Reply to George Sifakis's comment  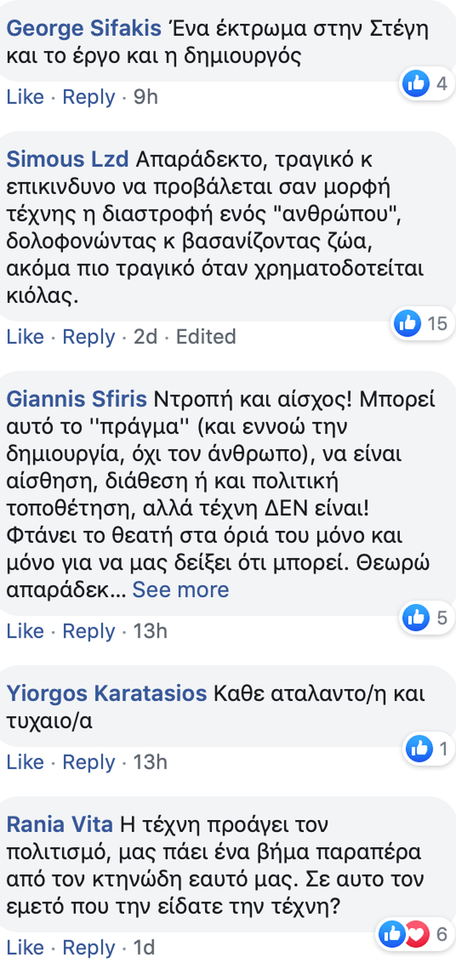point(88,97)
